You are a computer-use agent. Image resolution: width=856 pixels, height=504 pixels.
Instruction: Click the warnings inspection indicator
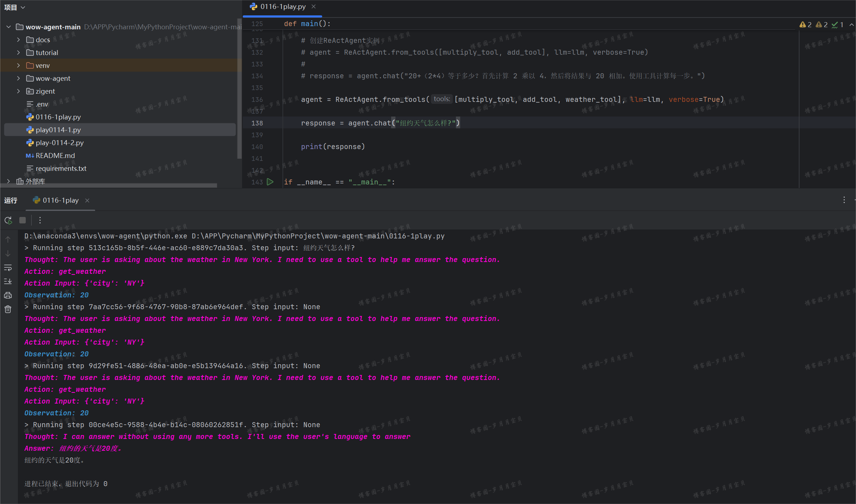(806, 24)
